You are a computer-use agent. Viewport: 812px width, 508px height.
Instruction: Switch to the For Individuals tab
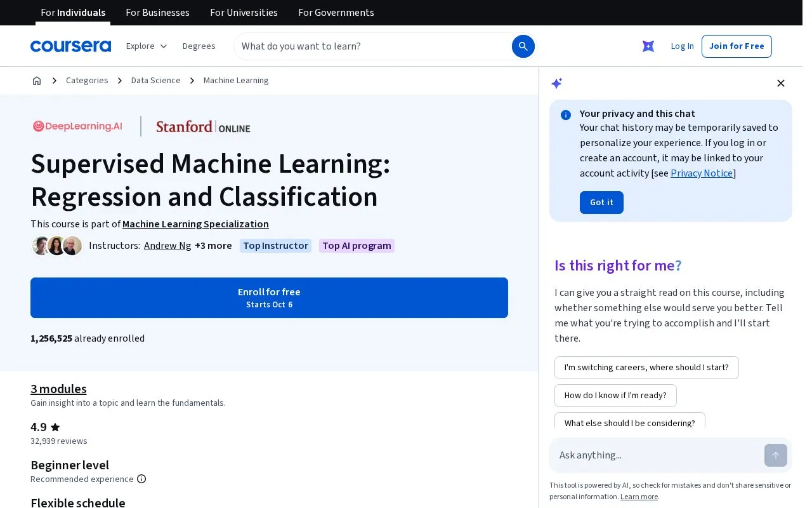point(73,13)
